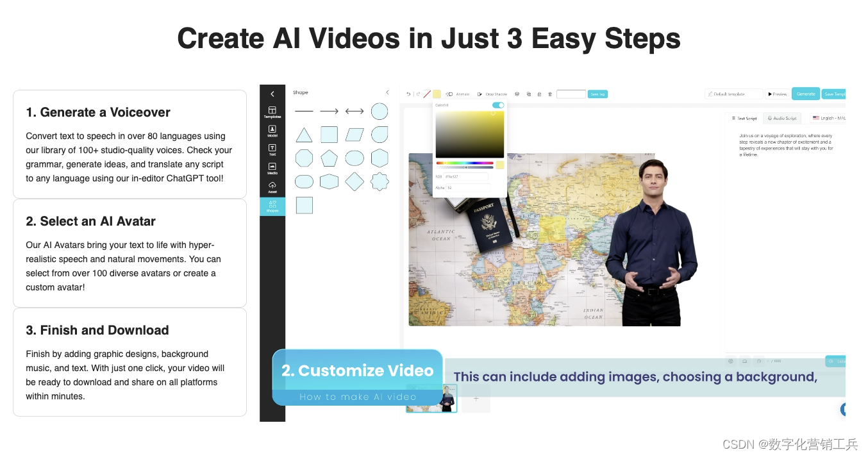
Task: Open the Templates panel in sidebar
Action: tap(272, 112)
